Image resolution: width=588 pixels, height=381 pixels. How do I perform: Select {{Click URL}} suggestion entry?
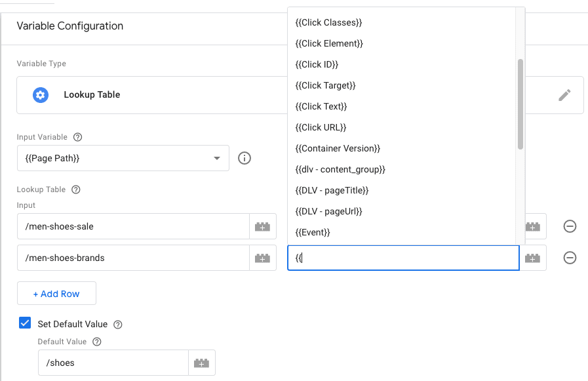(x=319, y=127)
